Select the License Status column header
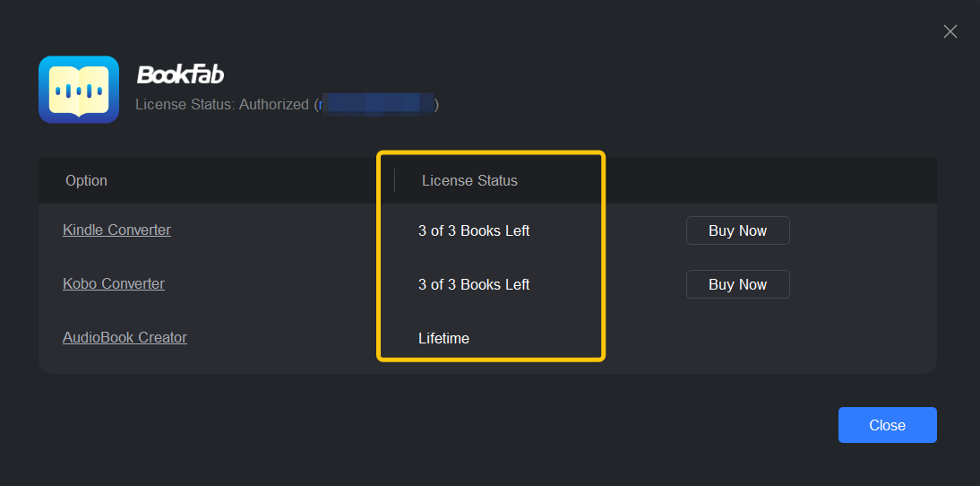This screenshot has width=980, height=486. pyautogui.click(x=469, y=180)
